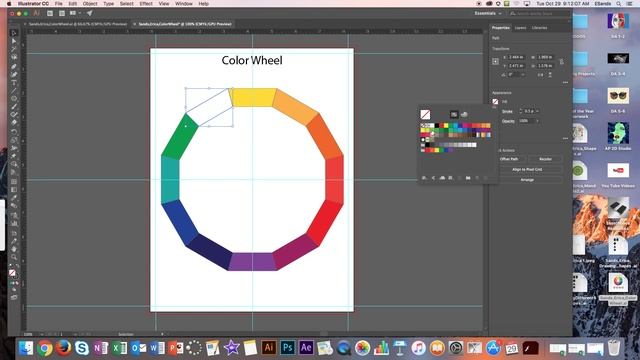Open the rotation angle dropdown
Viewport: 640px width, 360px height.
click(523, 75)
